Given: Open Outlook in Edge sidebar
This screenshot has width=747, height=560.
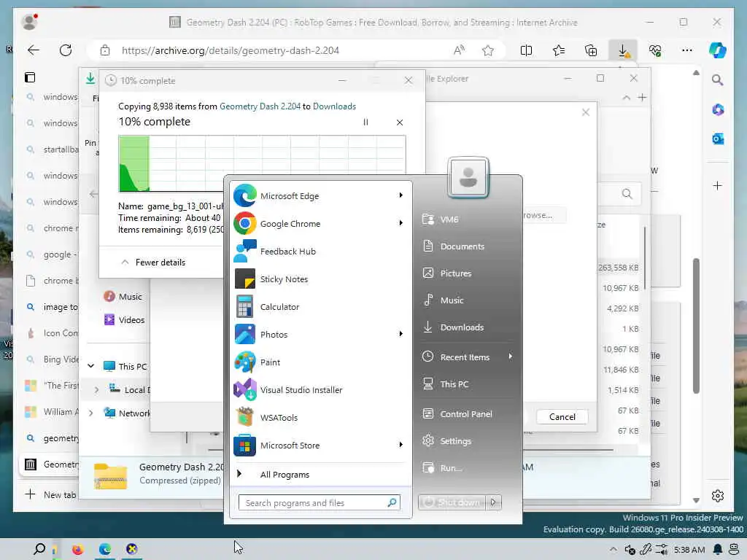Looking at the screenshot, I should [718, 139].
